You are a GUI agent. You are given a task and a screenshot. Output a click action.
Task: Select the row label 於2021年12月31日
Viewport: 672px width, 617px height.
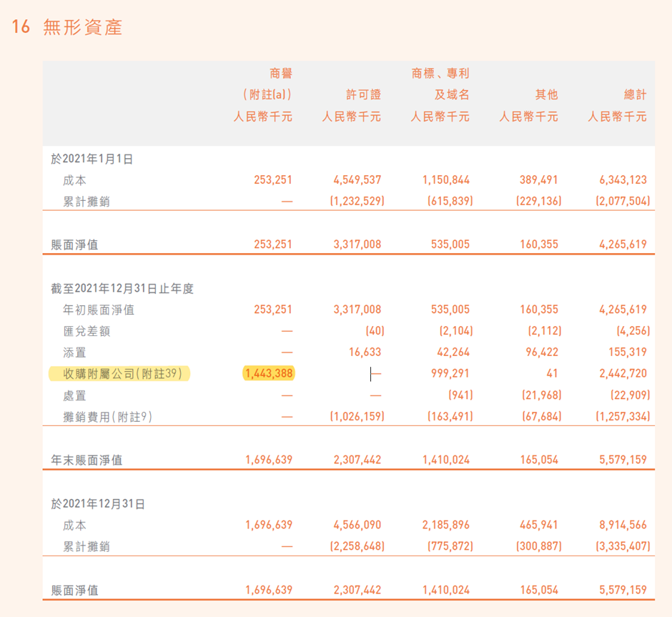(x=98, y=503)
